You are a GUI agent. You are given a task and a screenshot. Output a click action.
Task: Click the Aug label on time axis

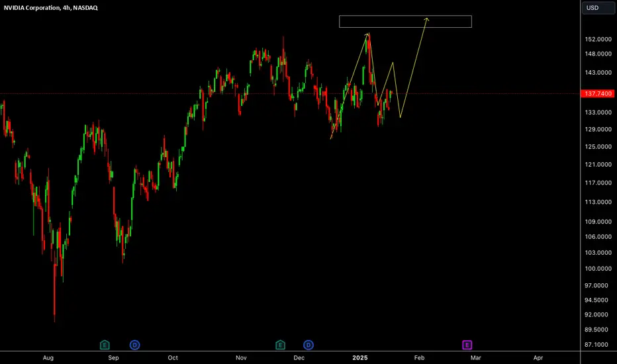[x=48, y=357]
